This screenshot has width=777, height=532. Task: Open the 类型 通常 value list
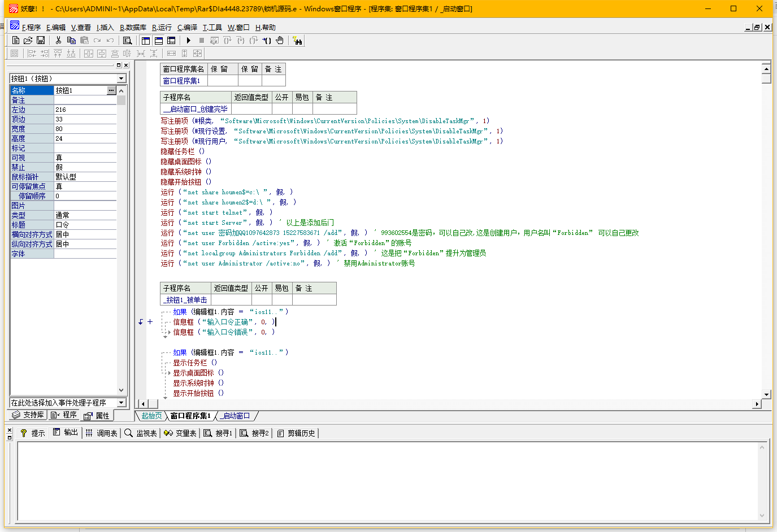click(85, 215)
